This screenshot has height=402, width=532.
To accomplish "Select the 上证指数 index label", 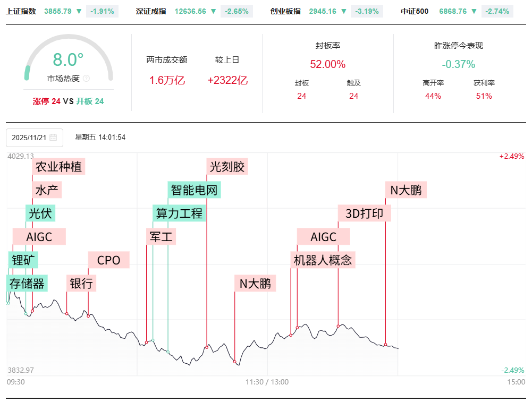I will pyautogui.click(x=21, y=11).
